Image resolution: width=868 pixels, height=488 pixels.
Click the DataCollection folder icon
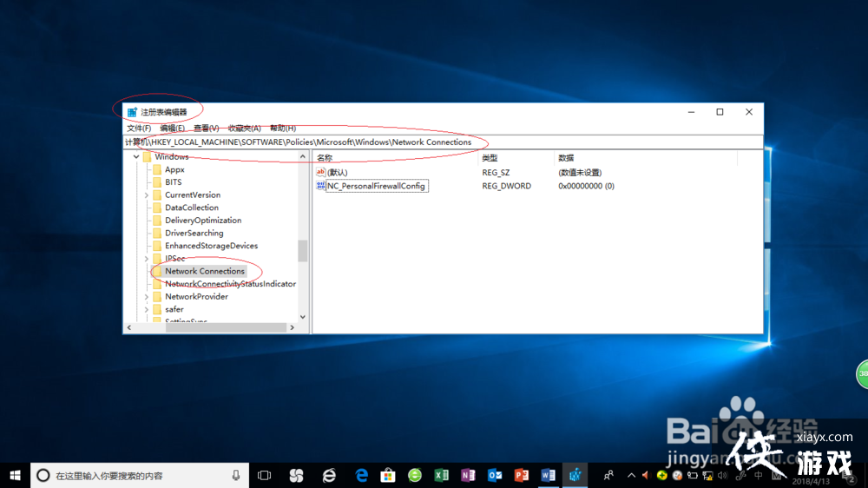[157, 208]
